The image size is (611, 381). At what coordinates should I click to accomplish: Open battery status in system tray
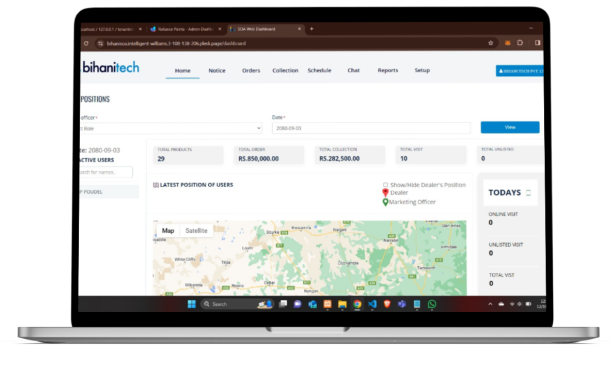coord(528,304)
